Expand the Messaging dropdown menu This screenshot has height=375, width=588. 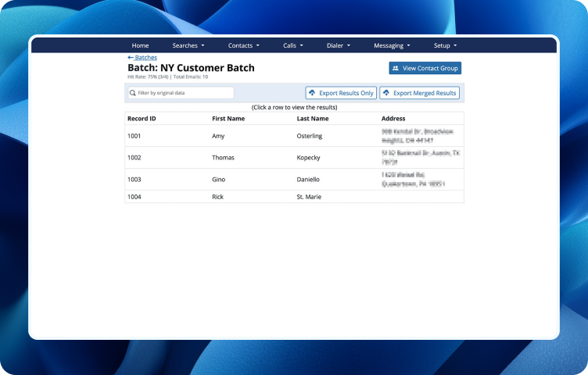point(392,45)
